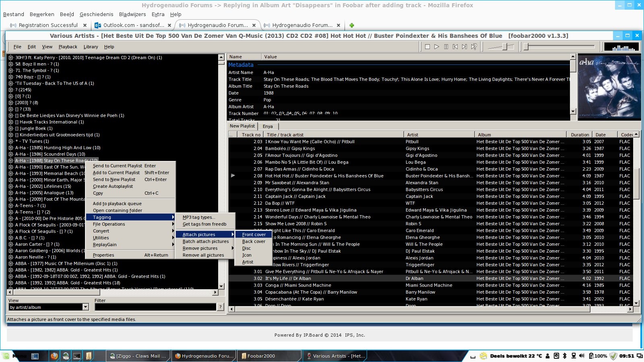Click the library Filter input field
This screenshot has height=362, width=644.
click(156, 307)
